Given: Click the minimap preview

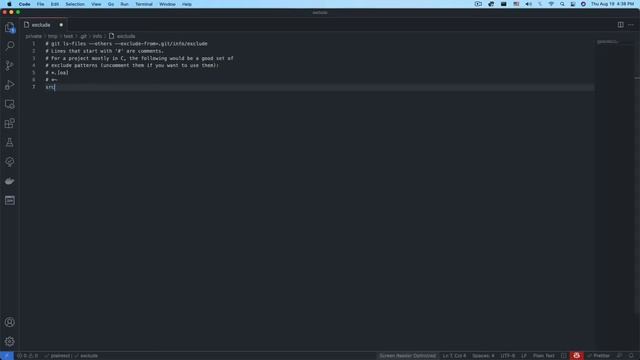Looking at the screenshot, I should click(607, 42).
